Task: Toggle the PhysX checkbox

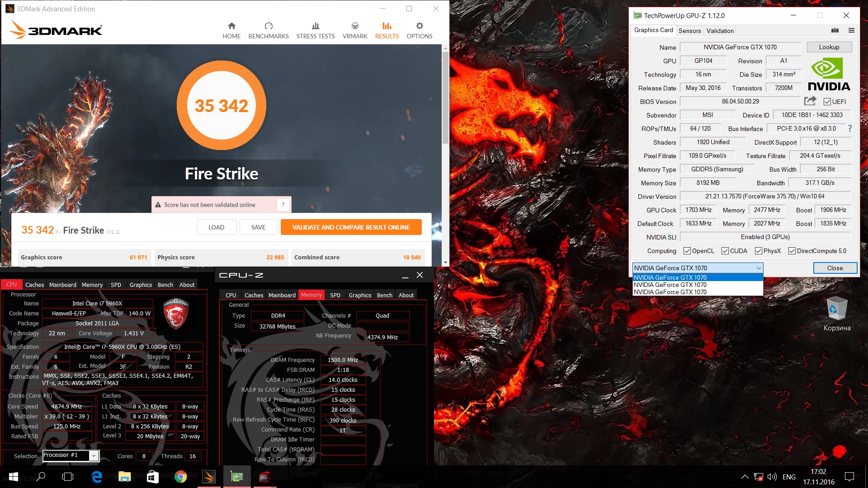Action: click(x=759, y=251)
